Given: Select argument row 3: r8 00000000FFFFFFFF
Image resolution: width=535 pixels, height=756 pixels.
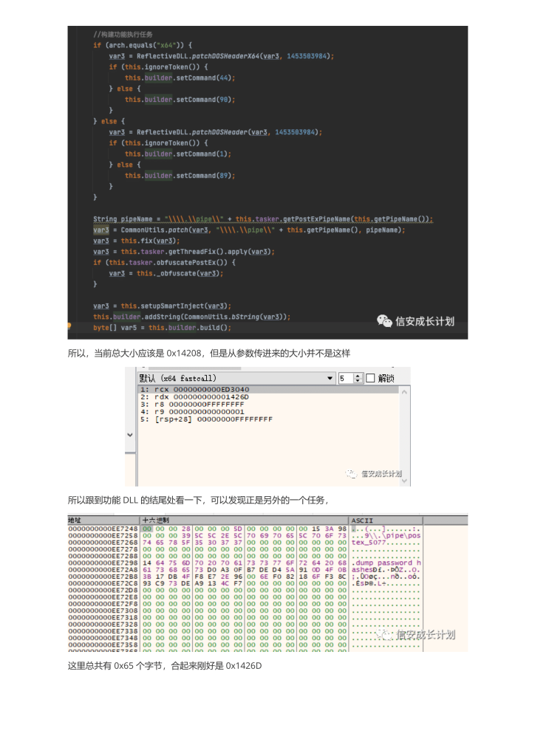Looking at the screenshot, I should pyautogui.click(x=269, y=404).
